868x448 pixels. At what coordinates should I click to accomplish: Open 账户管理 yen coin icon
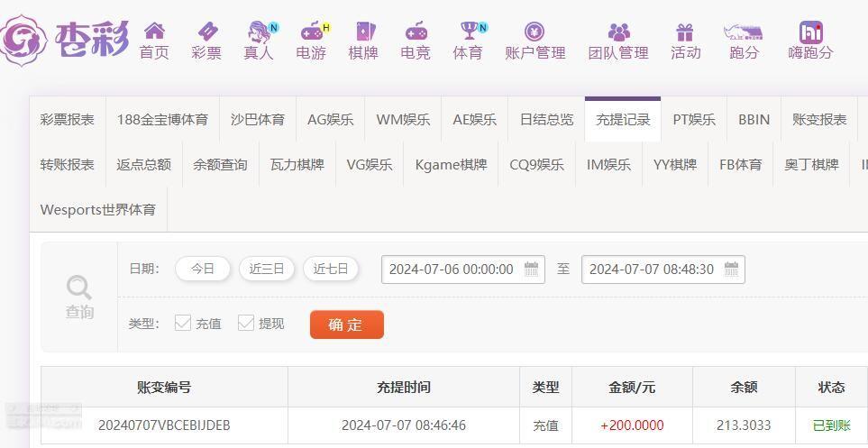click(x=535, y=32)
